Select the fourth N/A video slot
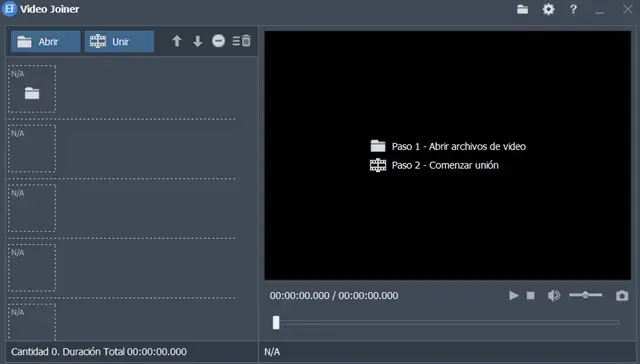 click(x=32, y=268)
